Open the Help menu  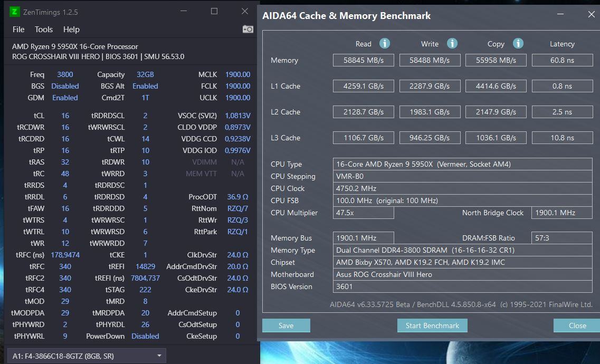click(x=71, y=29)
